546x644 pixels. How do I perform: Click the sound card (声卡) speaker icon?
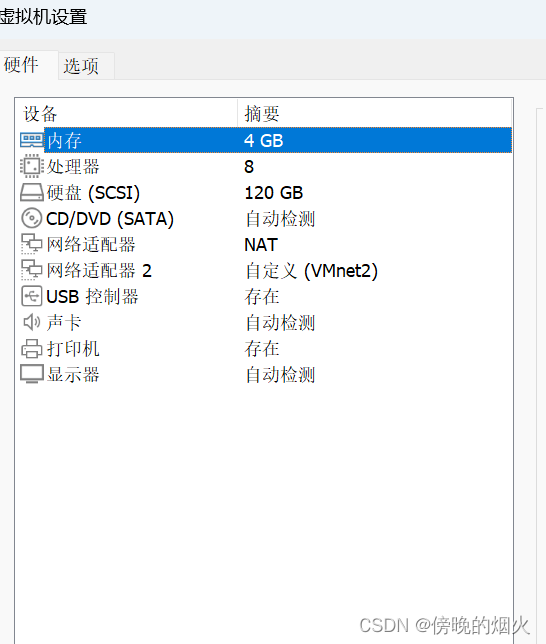tap(32, 322)
